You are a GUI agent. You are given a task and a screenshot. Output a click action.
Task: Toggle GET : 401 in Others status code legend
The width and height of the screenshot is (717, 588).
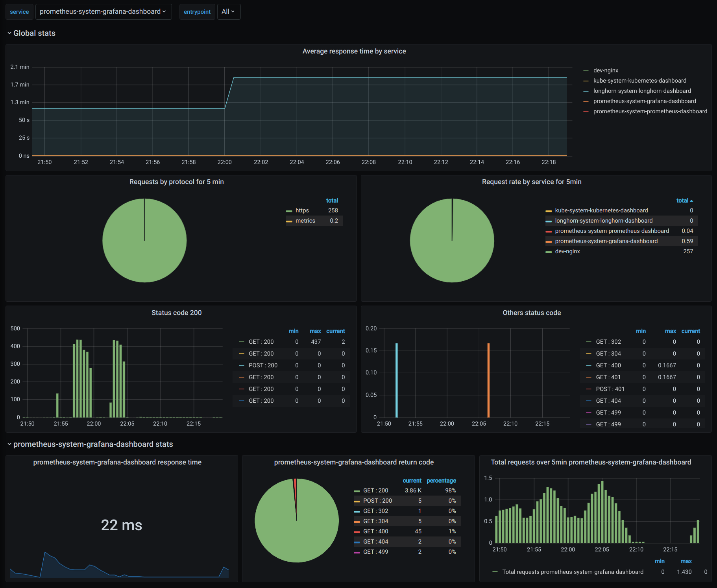click(x=608, y=378)
